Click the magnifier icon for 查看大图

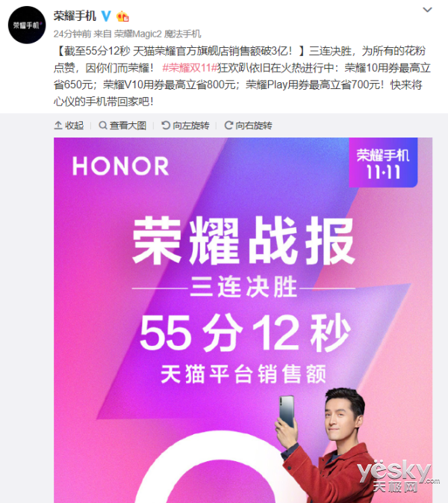[x=102, y=126]
